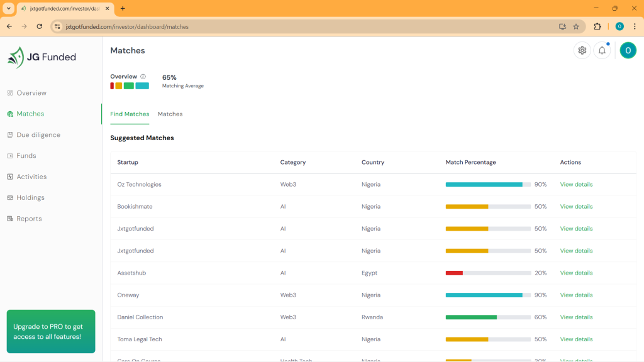Image resolution: width=644 pixels, height=362 pixels.
Task: Expand the tab search dropdown
Action: pos(9,8)
